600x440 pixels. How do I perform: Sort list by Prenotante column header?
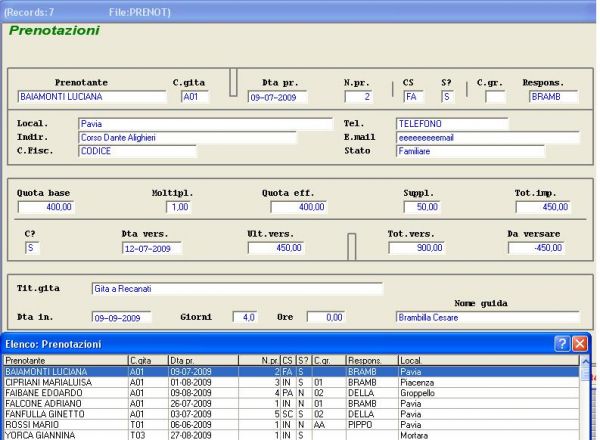[x=66, y=360]
